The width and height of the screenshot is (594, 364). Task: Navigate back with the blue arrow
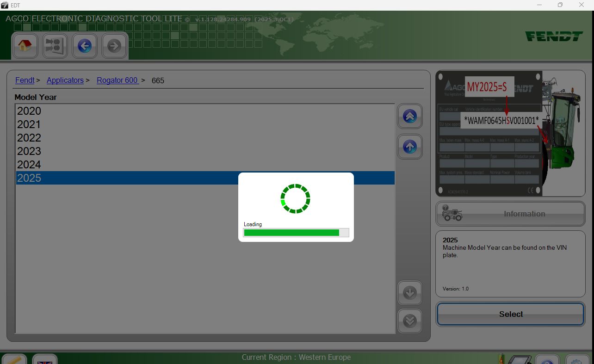click(84, 46)
